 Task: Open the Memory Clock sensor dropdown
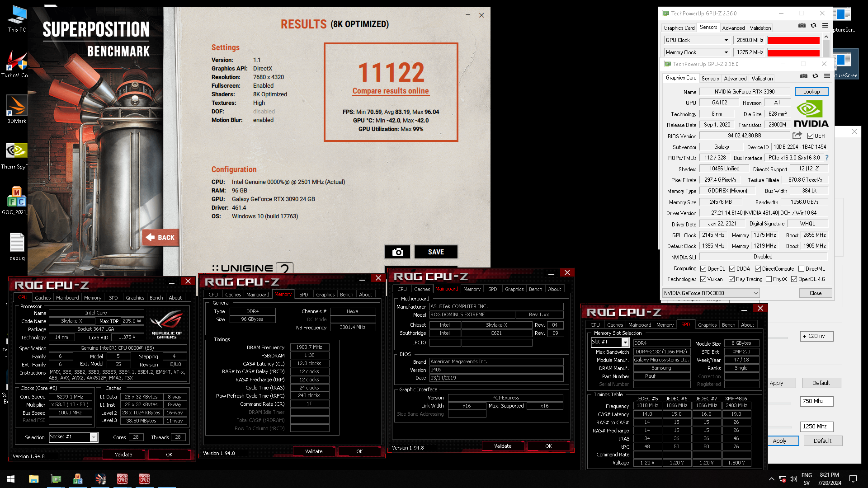click(x=697, y=52)
